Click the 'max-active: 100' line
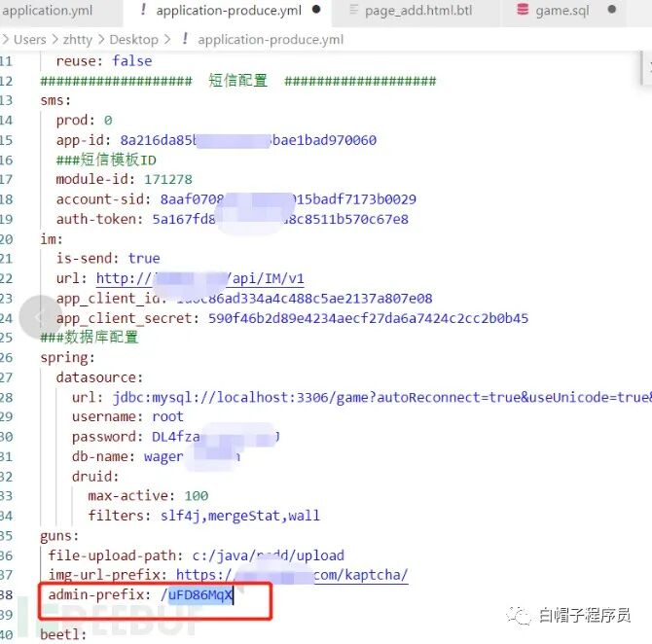 click(x=148, y=496)
